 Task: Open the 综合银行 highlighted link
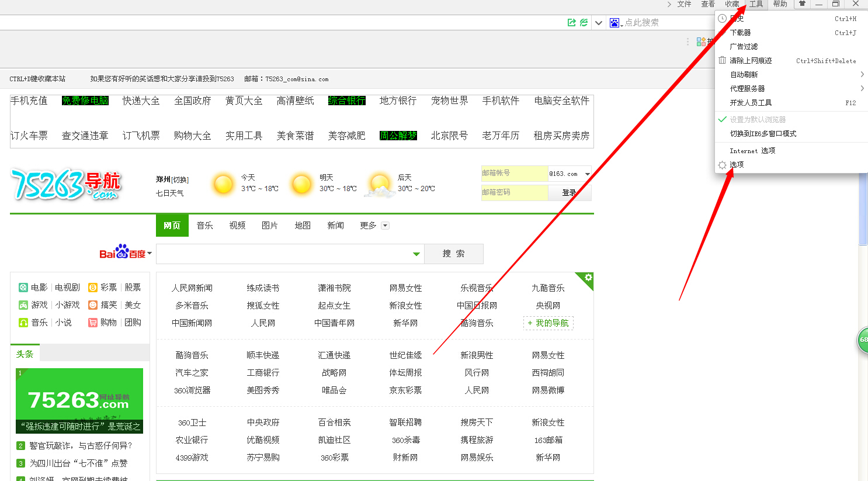(x=347, y=101)
